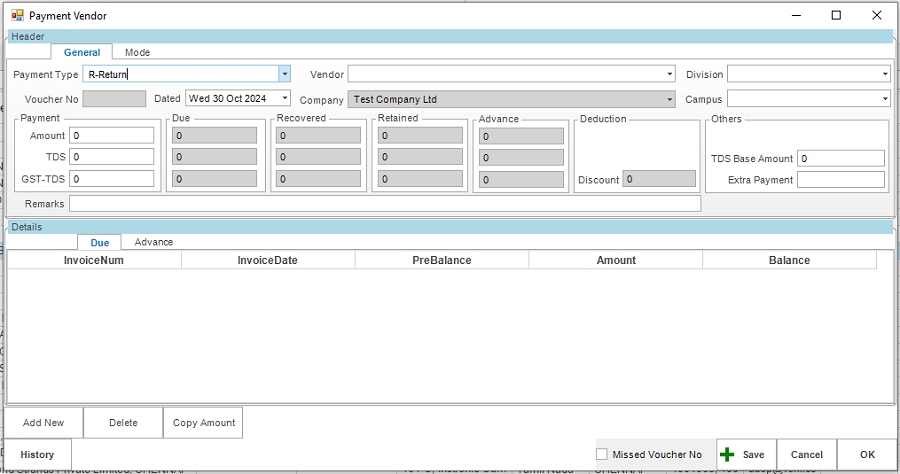The image size is (900, 474).
Task: Open the Payment Type dropdown arrow
Action: tap(284, 74)
